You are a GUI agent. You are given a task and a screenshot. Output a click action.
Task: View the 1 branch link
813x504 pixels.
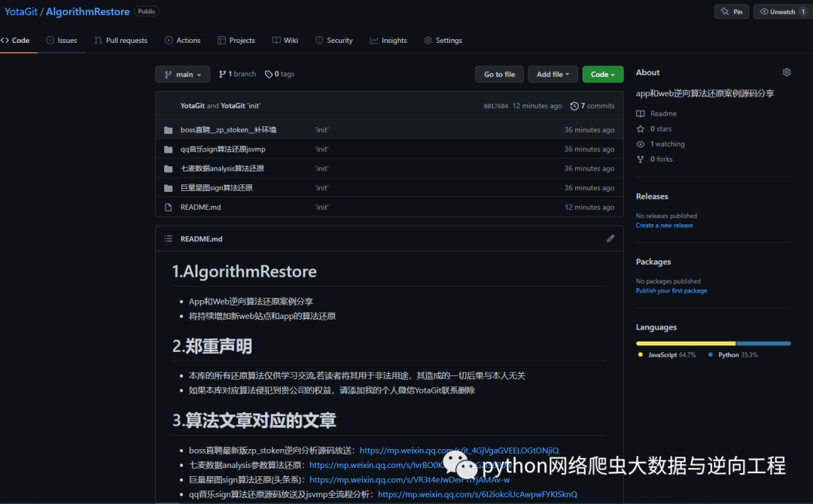pos(237,74)
